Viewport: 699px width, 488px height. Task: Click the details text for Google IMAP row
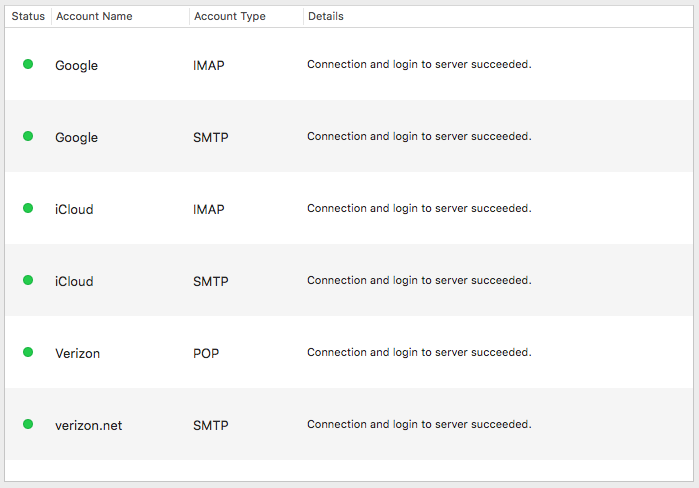coord(418,65)
